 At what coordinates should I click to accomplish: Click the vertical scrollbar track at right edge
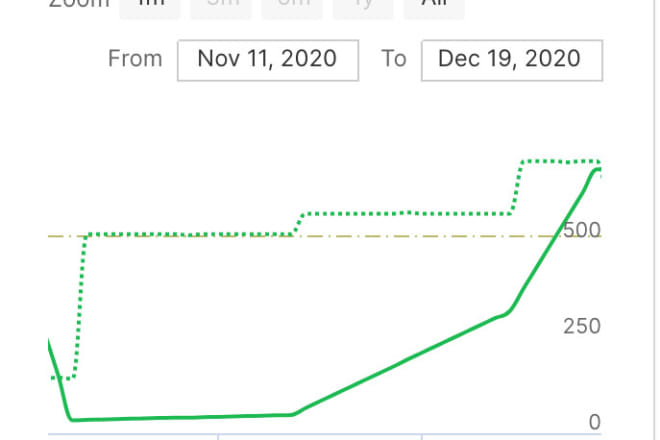[x=655, y=220]
